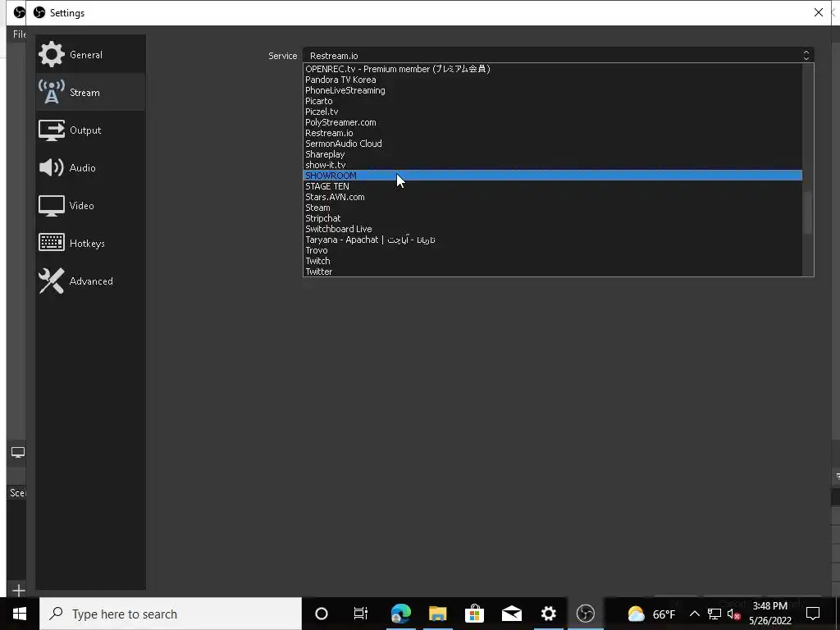The width and height of the screenshot is (840, 630).
Task: Click the add scene plus button
Action: pyautogui.click(x=18, y=591)
